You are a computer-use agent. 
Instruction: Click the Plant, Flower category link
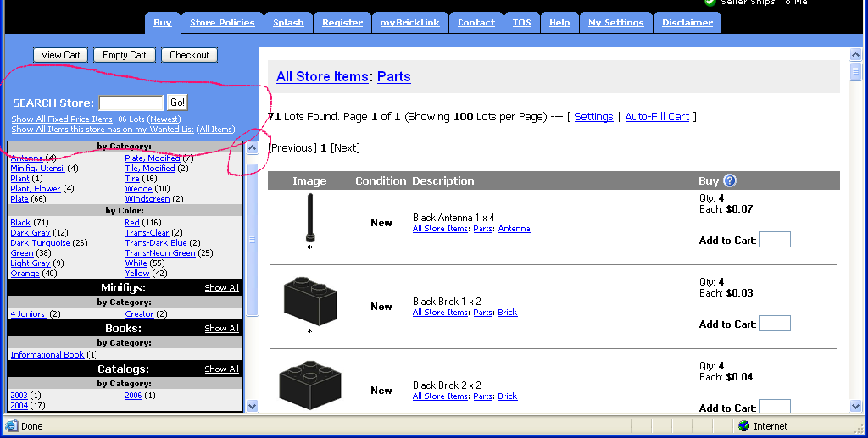36,189
